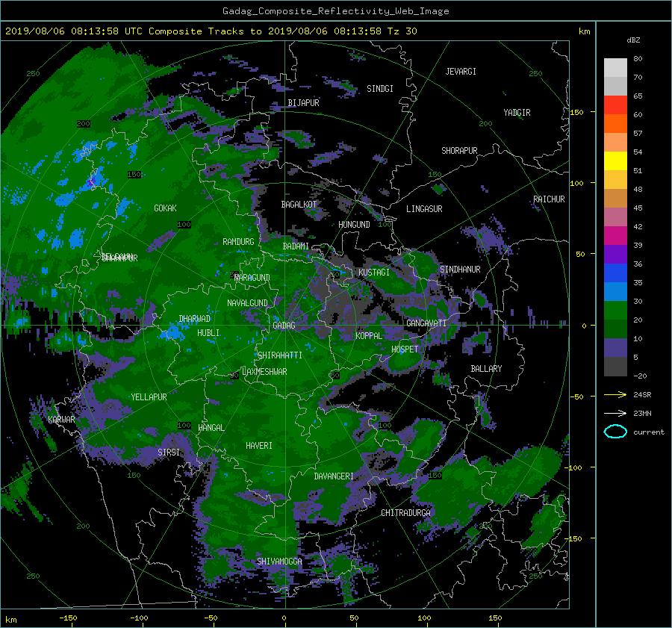Click the LINGASUR city label
Viewport: 672px width, 628px height.
[424, 209]
